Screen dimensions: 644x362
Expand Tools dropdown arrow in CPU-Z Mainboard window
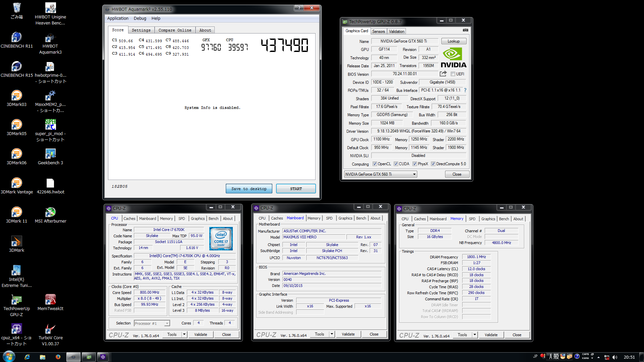(331, 334)
